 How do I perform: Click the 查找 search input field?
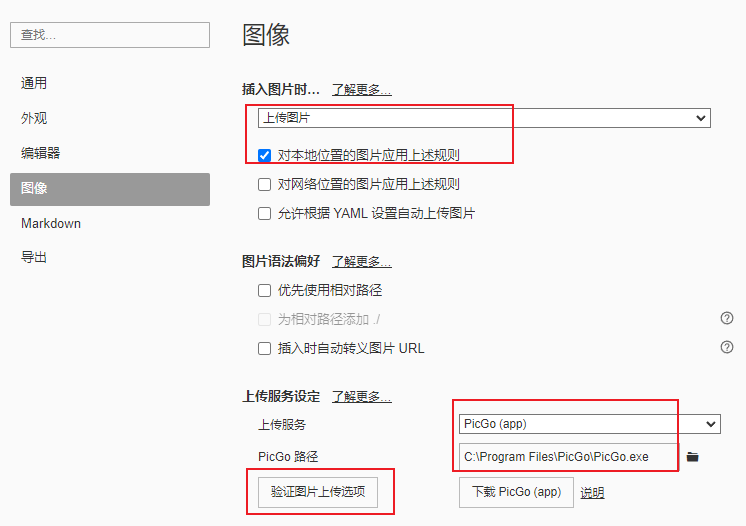coord(110,35)
